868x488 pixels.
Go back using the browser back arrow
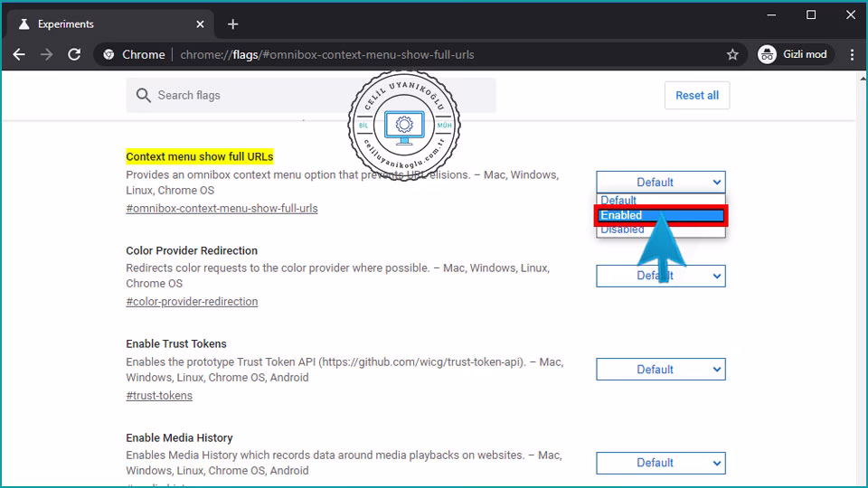(19, 54)
